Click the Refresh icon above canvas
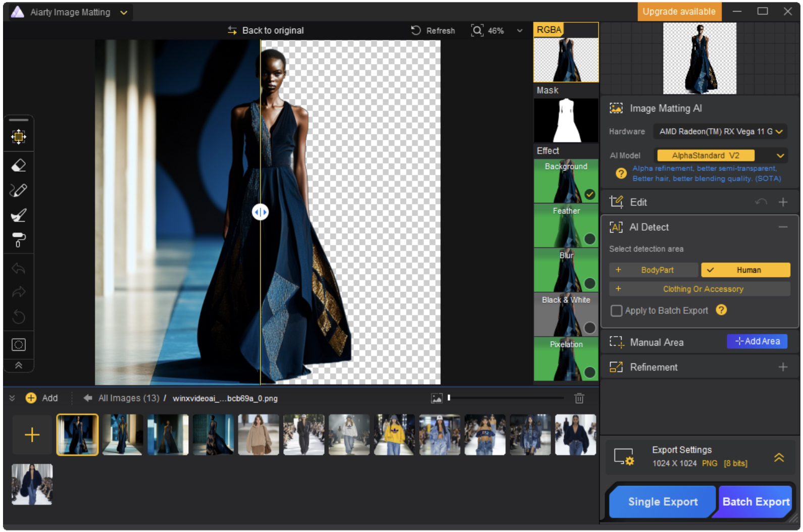This screenshot has height=532, width=803. click(416, 30)
